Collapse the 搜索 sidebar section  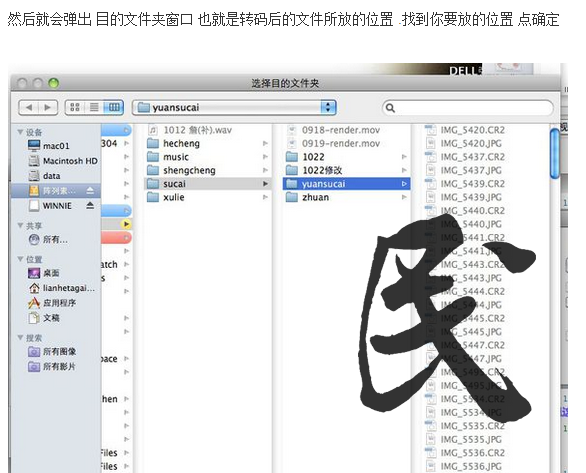click(x=20, y=337)
